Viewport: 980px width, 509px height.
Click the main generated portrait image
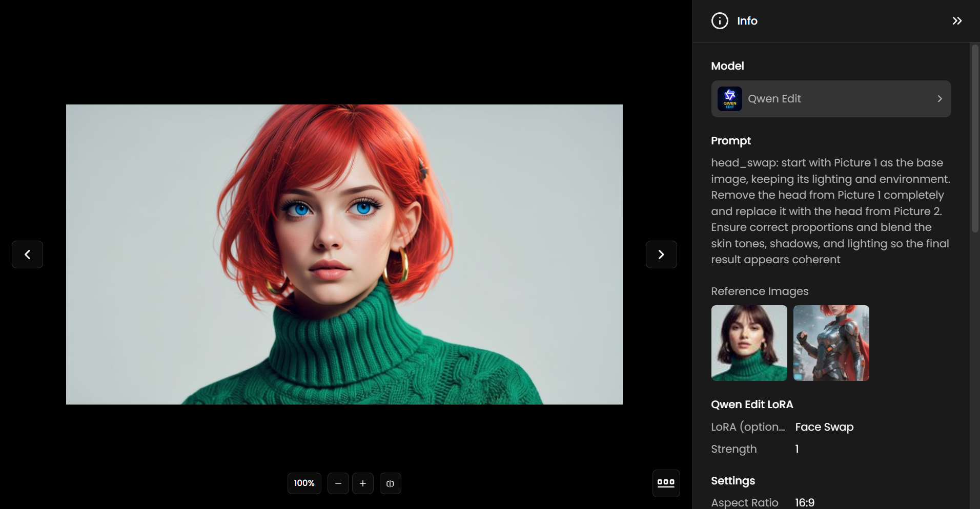pos(344,254)
